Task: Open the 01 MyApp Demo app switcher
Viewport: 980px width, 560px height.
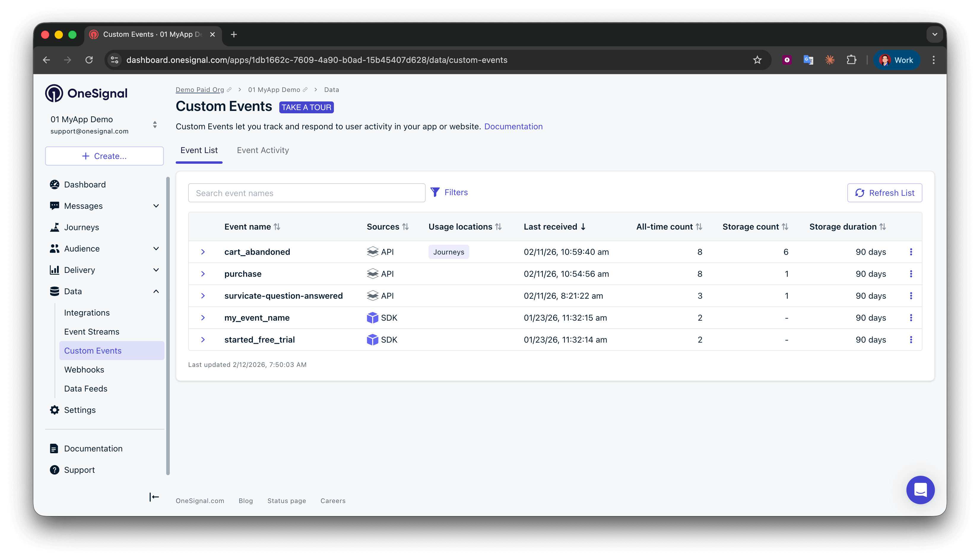Action: [155, 125]
